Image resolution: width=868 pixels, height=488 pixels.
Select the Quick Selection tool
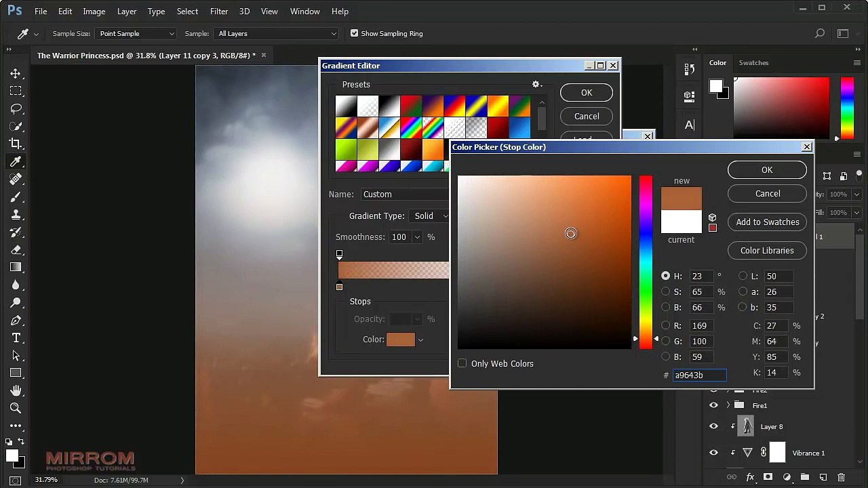tap(16, 126)
